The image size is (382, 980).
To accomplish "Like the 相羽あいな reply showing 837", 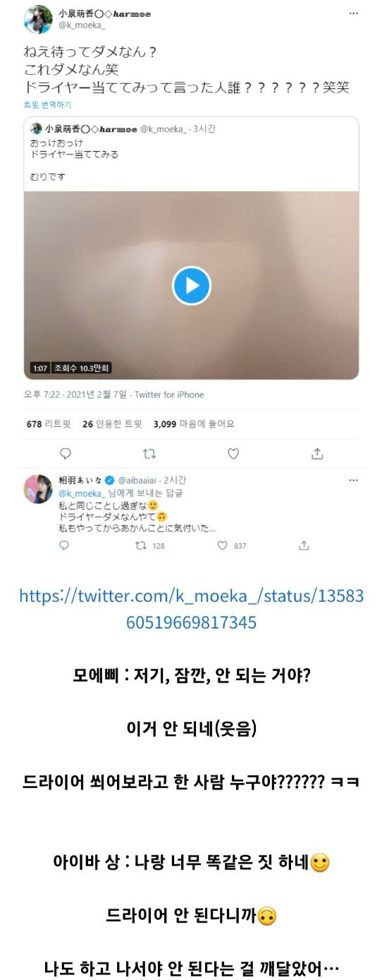I will click(232, 545).
